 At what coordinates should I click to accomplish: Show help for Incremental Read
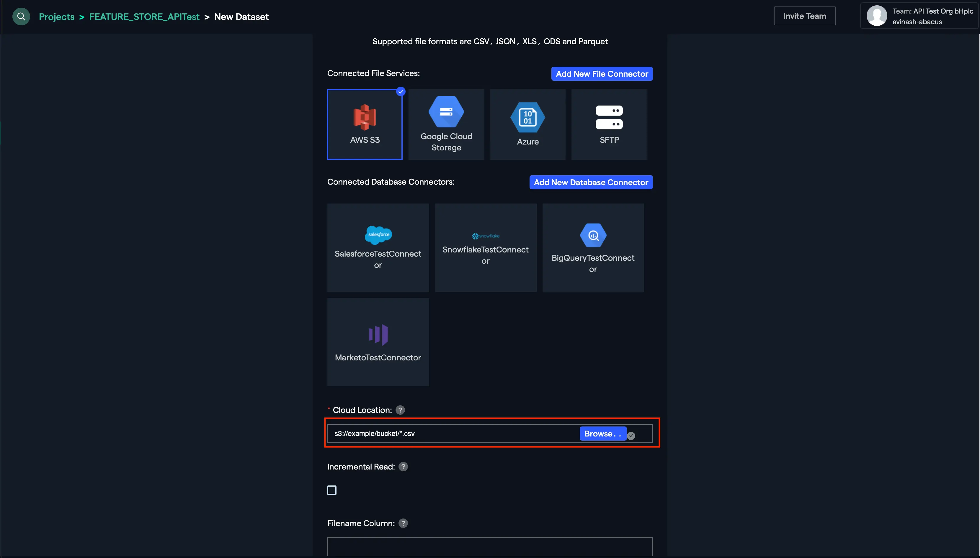pyautogui.click(x=403, y=467)
